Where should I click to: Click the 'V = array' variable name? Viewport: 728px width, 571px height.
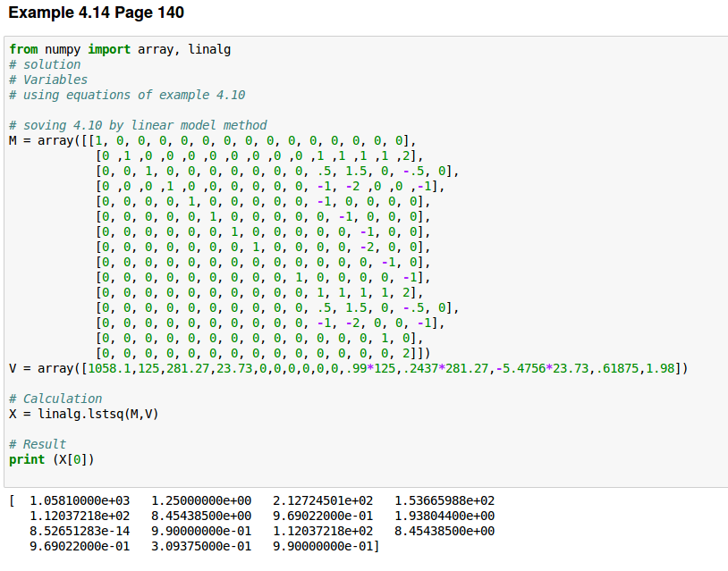coord(13,368)
